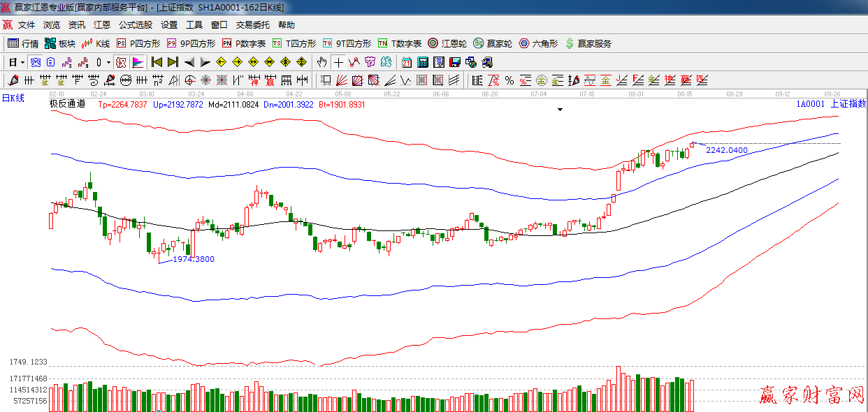This screenshot has height=412, width=868.
Task: Open the 公式选股 menu
Action: coord(135,25)
